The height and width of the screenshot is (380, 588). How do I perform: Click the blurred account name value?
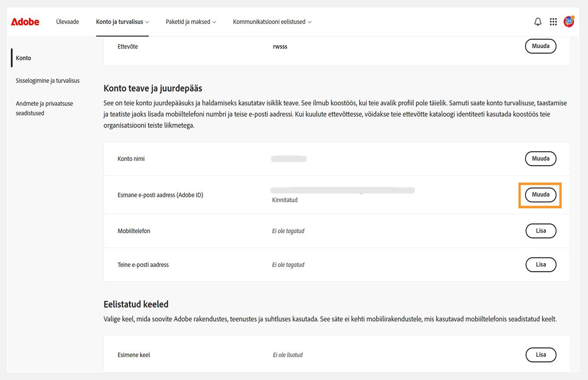click(x=289, y=158)
